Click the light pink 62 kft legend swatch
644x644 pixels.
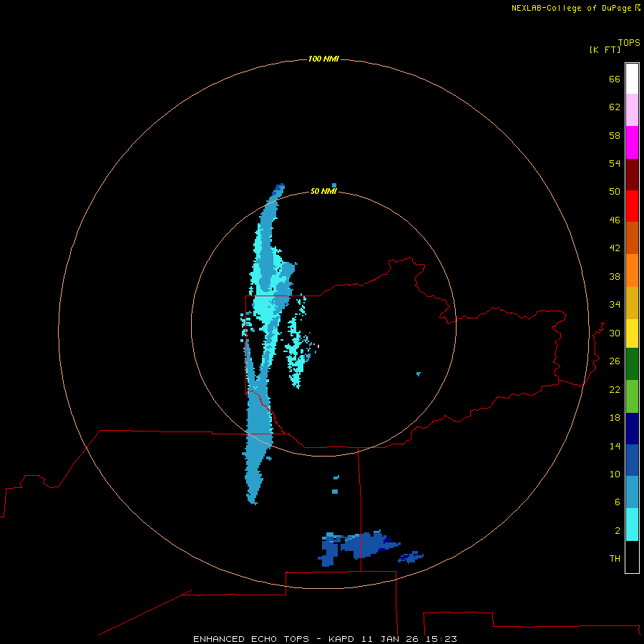(x=632, y=110)
